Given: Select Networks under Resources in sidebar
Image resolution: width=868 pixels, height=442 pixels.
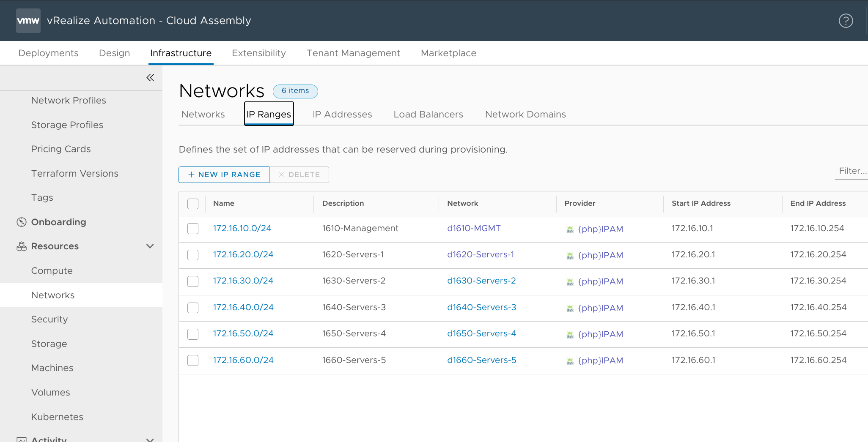Looking at the screenshot, I should click(x=81, y=295).
